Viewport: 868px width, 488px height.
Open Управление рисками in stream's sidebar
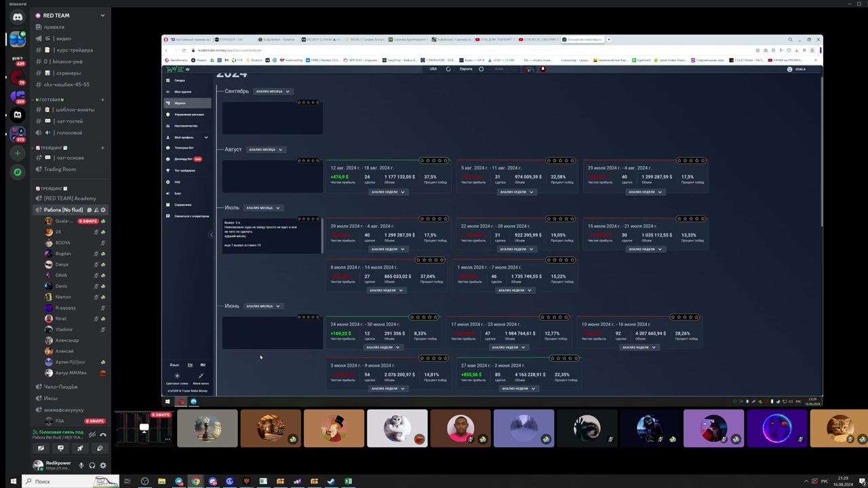tap(188, 115)
